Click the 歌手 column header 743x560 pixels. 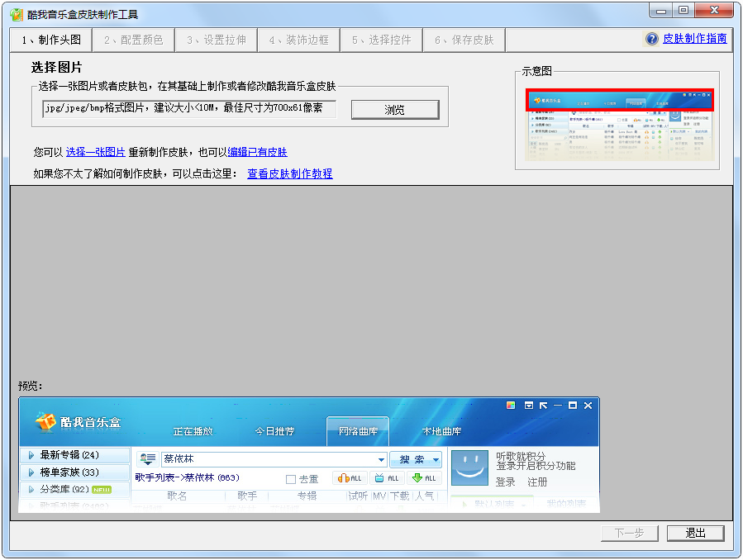tap(247, 496)
